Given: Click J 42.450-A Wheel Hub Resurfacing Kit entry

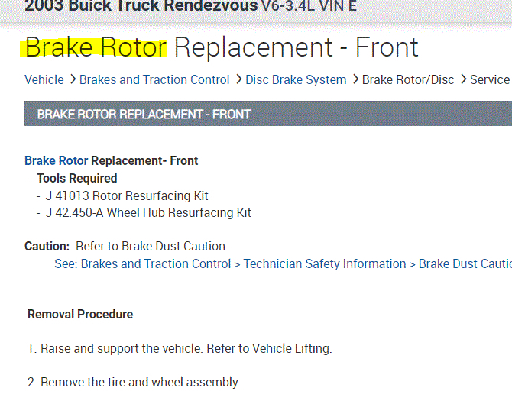Looking at the screenshot, I should (148, 212).
